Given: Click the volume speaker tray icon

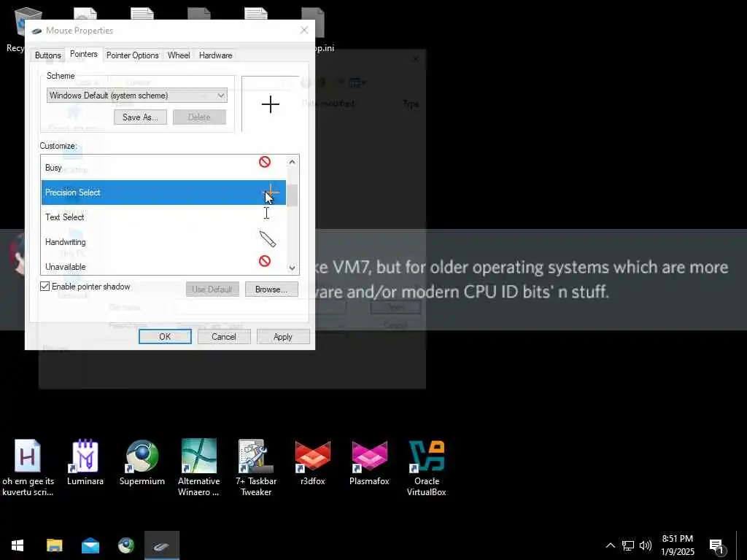Looking at the screenshot, I should (x=645, y=545).
